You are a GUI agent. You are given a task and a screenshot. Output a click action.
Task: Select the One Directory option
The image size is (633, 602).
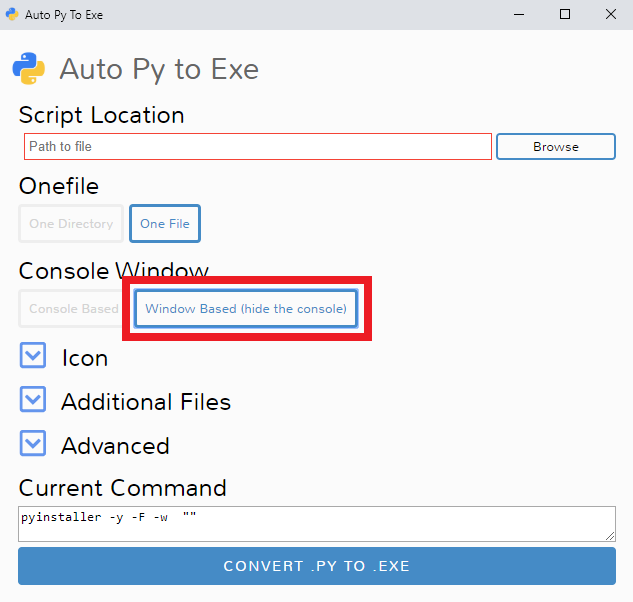[71, 224]
